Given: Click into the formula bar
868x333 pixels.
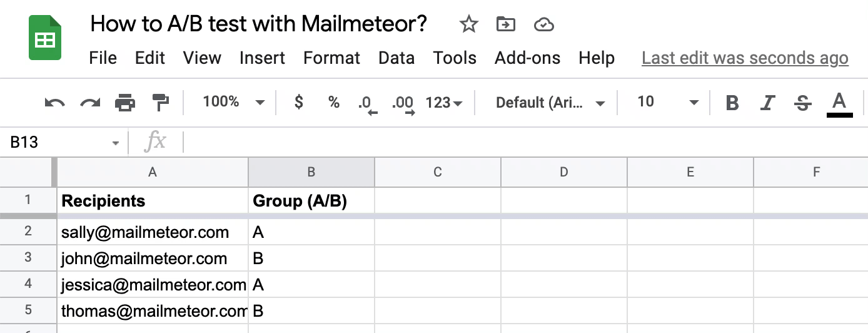Looking at the screenshot, I should 525,143.
